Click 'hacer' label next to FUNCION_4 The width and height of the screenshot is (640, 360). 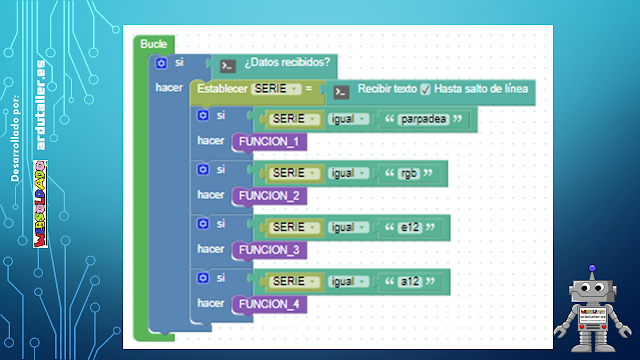(211, 303)
